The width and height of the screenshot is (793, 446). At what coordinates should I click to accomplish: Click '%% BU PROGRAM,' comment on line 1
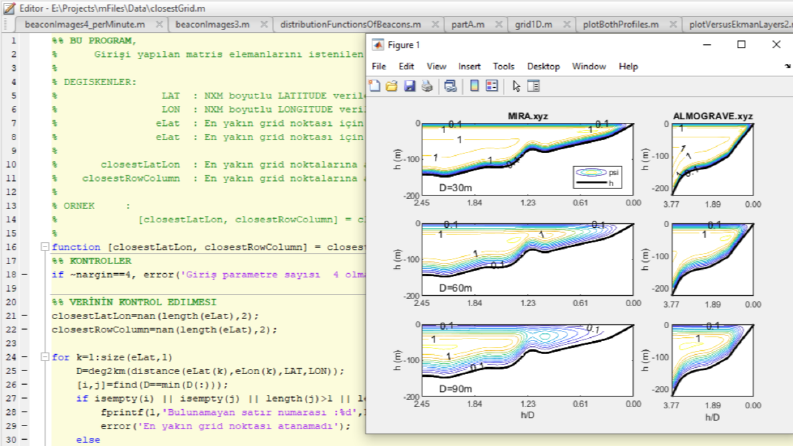point(94,40)
